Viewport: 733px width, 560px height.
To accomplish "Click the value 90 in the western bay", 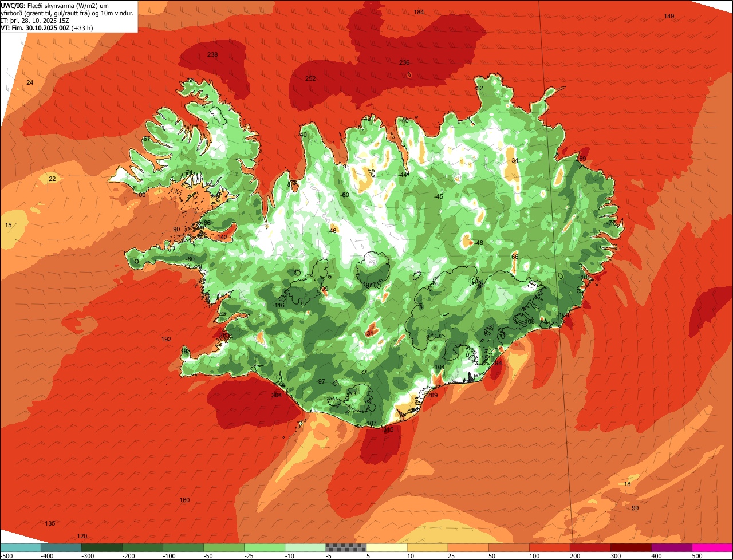I will point(176,229).
